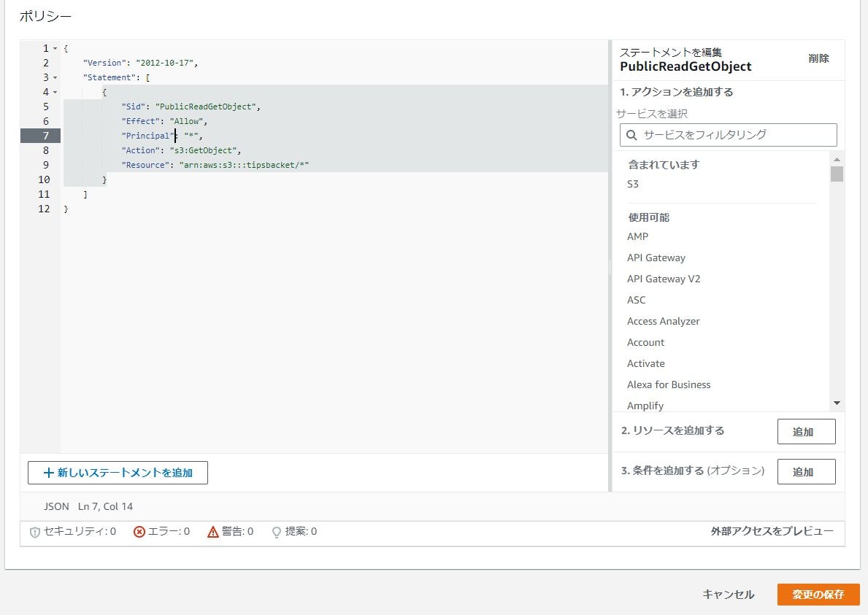Collapse the statement object fold on line 4
The height and width of the screenshot is (615, 868).
pos(55,93)
